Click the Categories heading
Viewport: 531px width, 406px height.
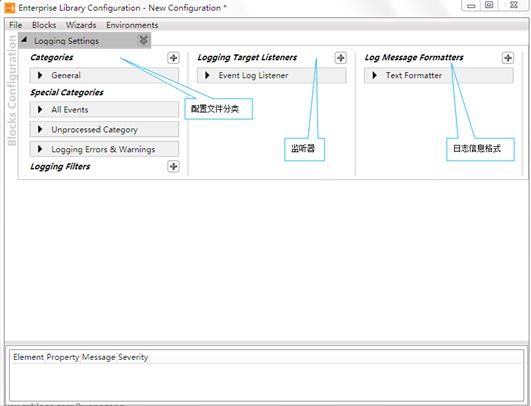[x=51, y=57]
